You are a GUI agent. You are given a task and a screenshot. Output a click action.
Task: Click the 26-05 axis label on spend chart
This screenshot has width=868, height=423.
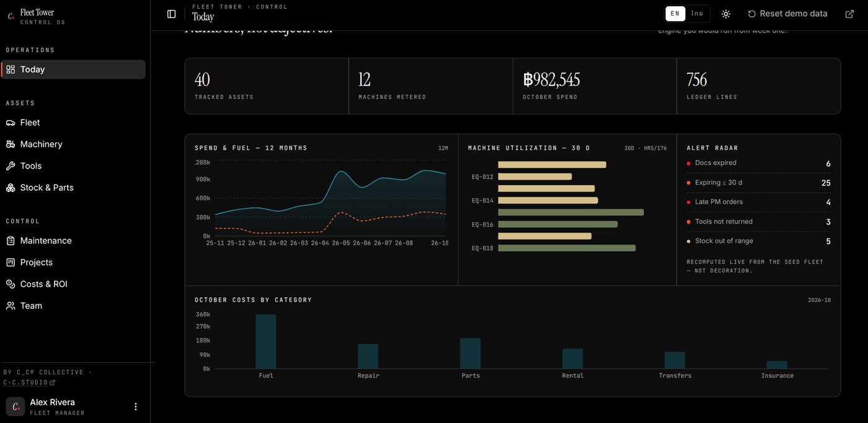341,243
